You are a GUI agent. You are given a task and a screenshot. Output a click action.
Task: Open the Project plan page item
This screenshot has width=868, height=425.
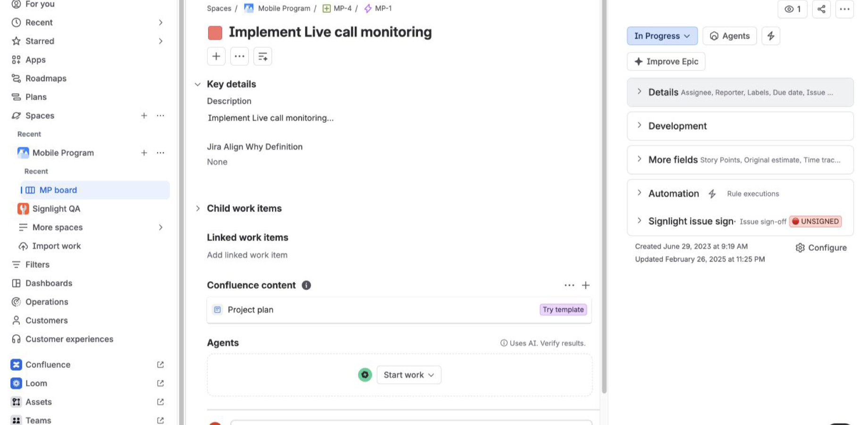(399, 310)
